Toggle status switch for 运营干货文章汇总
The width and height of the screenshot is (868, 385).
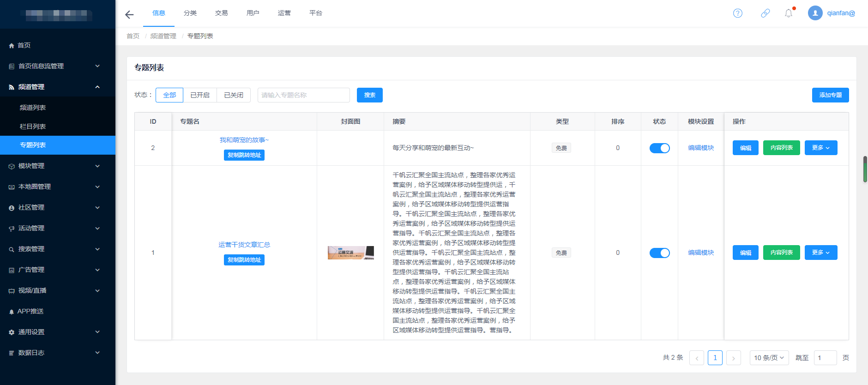[x=659, y=253]
